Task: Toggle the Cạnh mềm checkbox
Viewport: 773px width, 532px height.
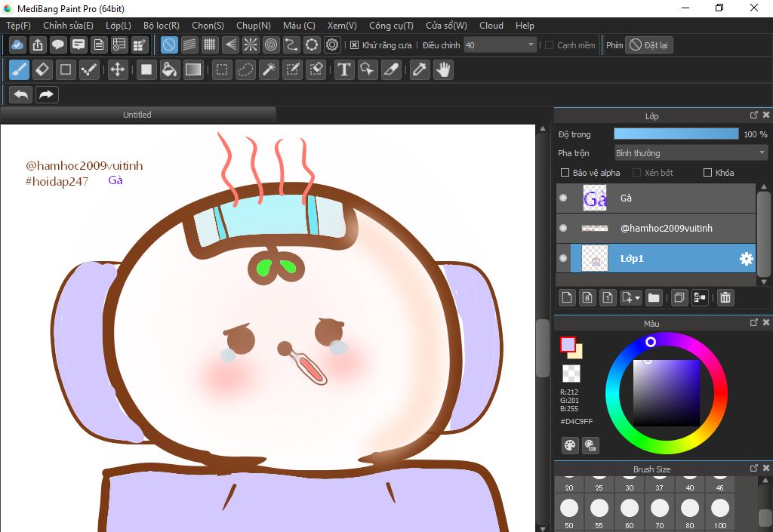Action: tap(550, 45)
